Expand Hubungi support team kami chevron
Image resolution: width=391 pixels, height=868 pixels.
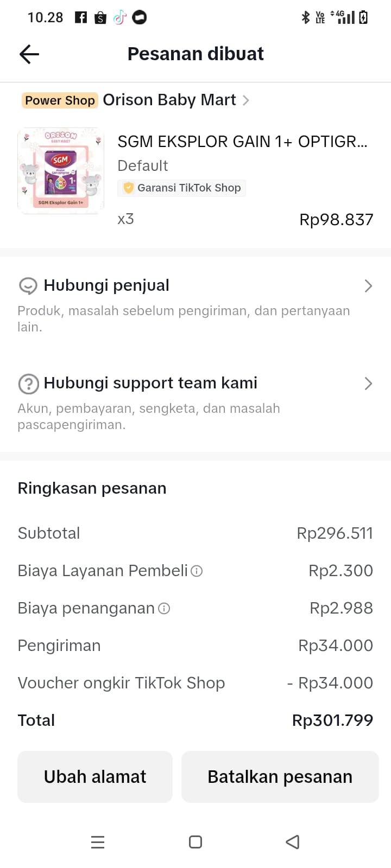368,384
